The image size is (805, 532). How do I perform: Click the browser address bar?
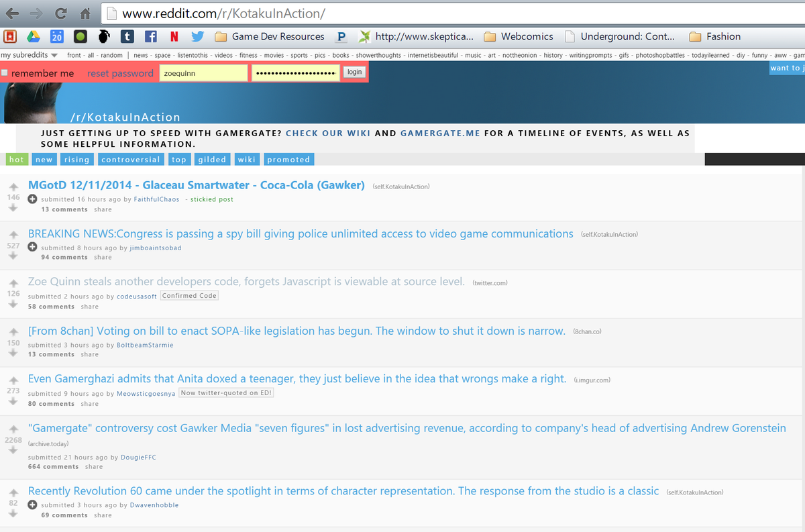pyautogui.click(x=453, y=13)
